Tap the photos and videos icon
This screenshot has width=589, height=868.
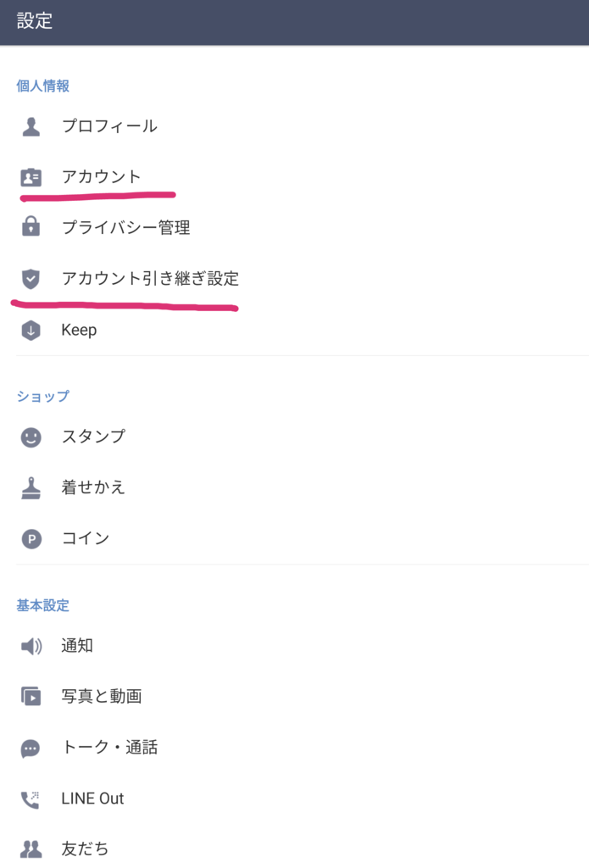click(x=31, y=697)
